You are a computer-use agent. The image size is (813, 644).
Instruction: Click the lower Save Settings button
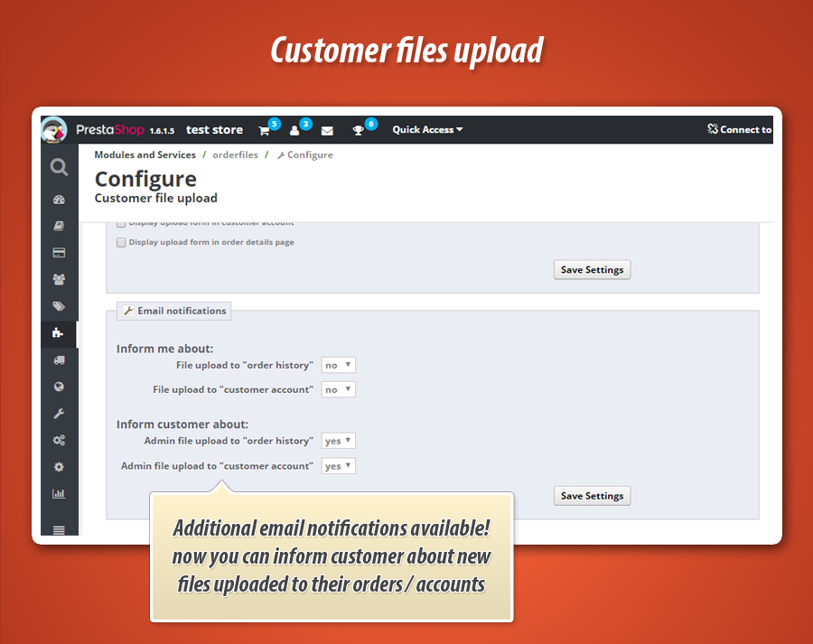[592, 495]
